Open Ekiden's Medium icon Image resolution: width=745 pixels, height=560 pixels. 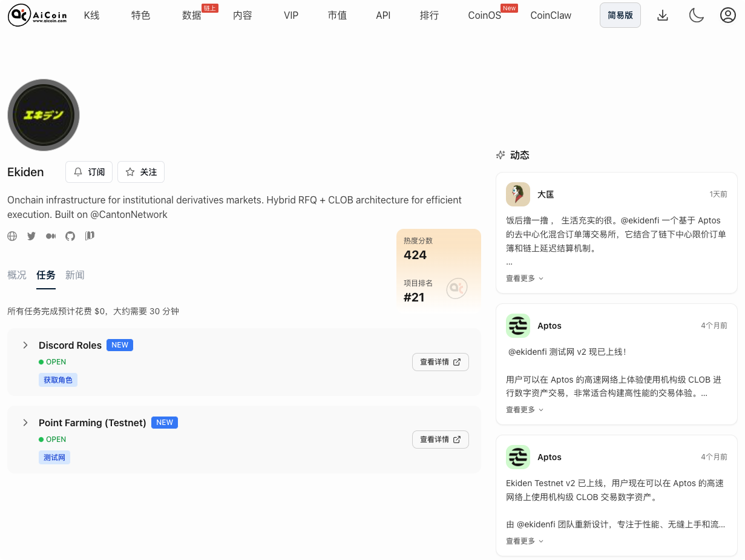pyautogui.click(x=51, y=236)
